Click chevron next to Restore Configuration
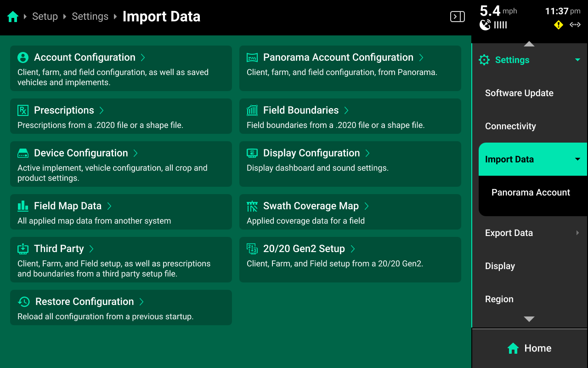The image size is (588, 368). pos(141,302)
